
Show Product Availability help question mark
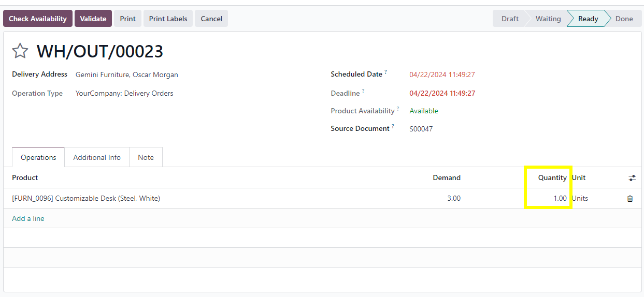(398, 109)
